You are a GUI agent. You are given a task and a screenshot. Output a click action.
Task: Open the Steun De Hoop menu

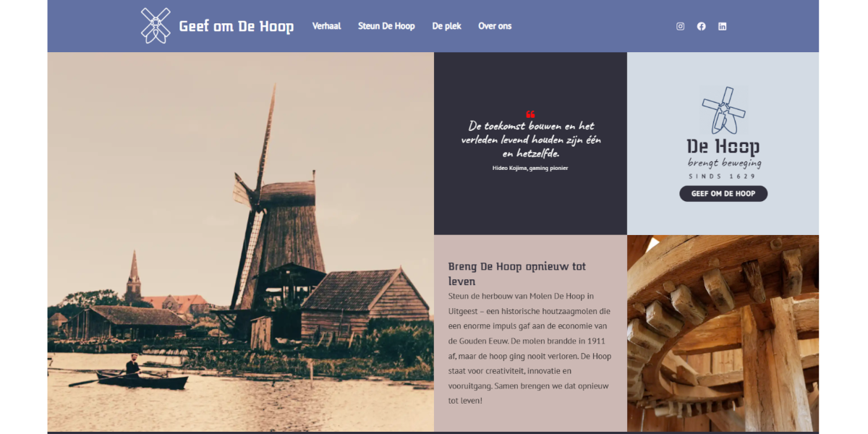(386, 26)
